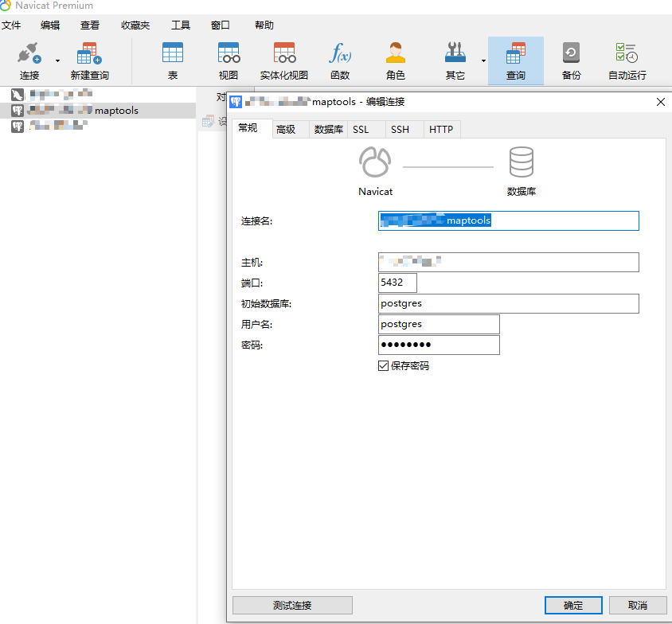Toggle the Save password (保存密码) checkbox
The width and height of the screenshot is (672, 624).
(383, 366)
